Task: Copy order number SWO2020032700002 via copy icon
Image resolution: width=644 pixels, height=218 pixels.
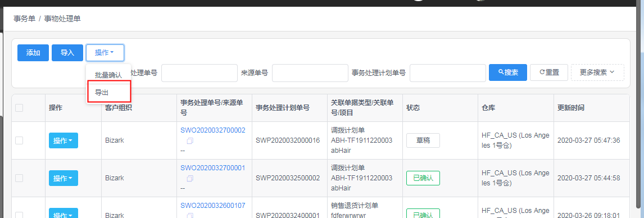Action: pyautogui.click(x=190, y=141)
